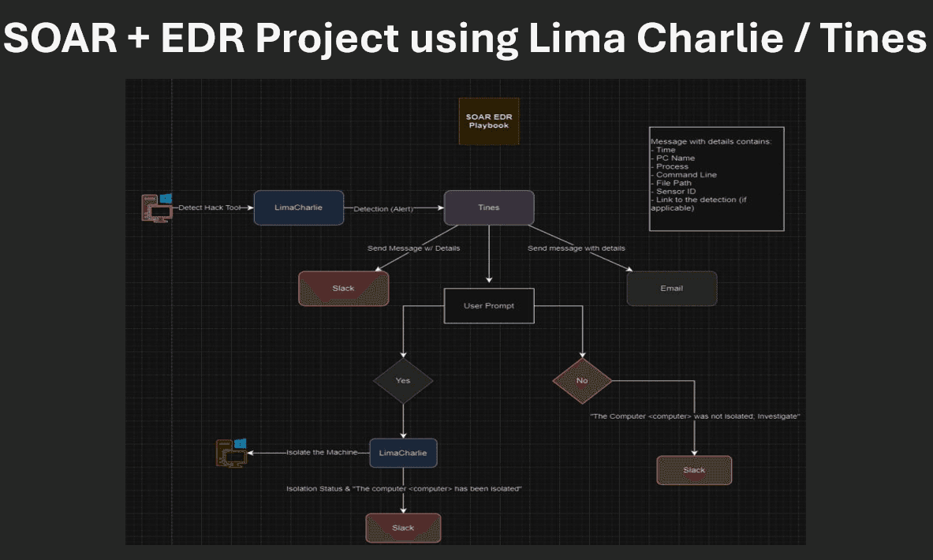
Task: Select the "Send Message w/ Details" label
Action: (x=413, y=248)
